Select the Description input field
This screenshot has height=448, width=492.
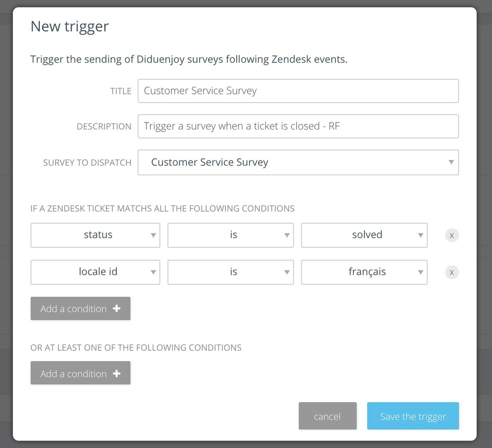tap(298, 126)
